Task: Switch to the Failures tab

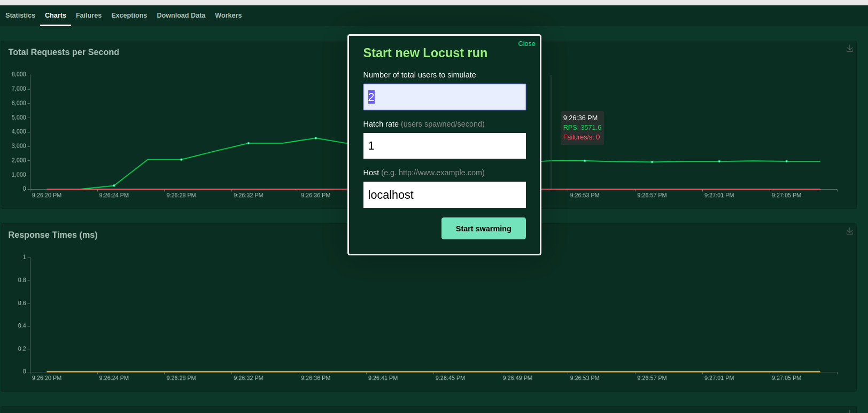Action: [89, 15]
